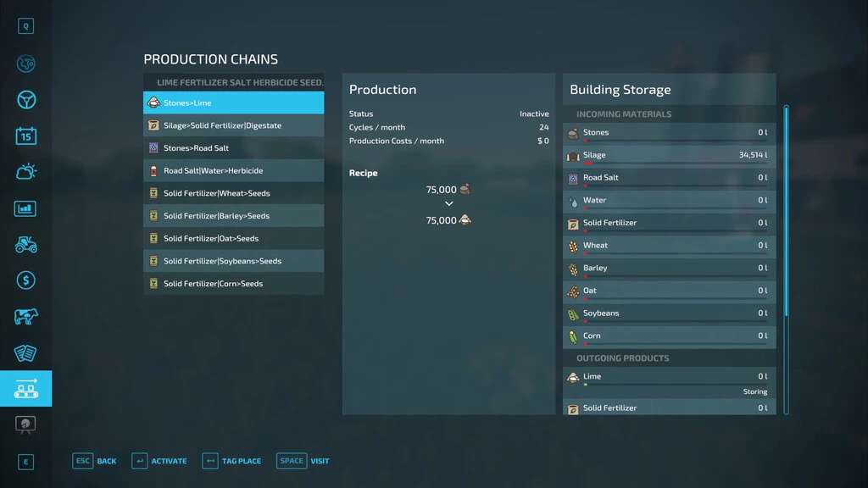The height and width of the screenshot is (488, 868).
Task: Open the calendar page in the sidebar
Action: (25, 136)
